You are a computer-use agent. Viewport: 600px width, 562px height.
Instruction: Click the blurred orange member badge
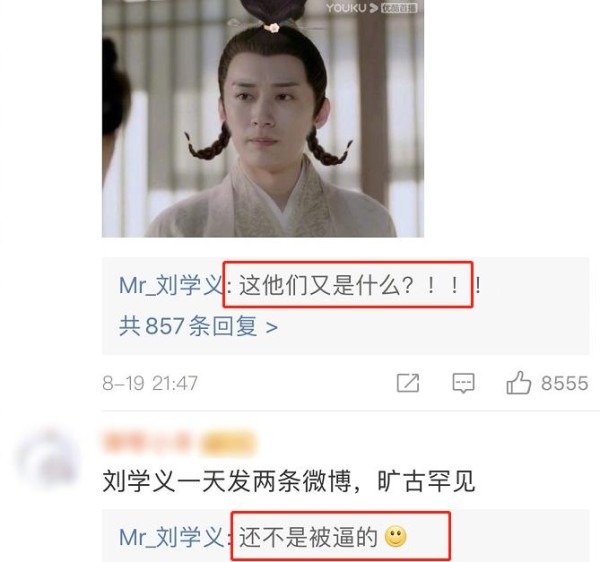[x=229, y=443]
